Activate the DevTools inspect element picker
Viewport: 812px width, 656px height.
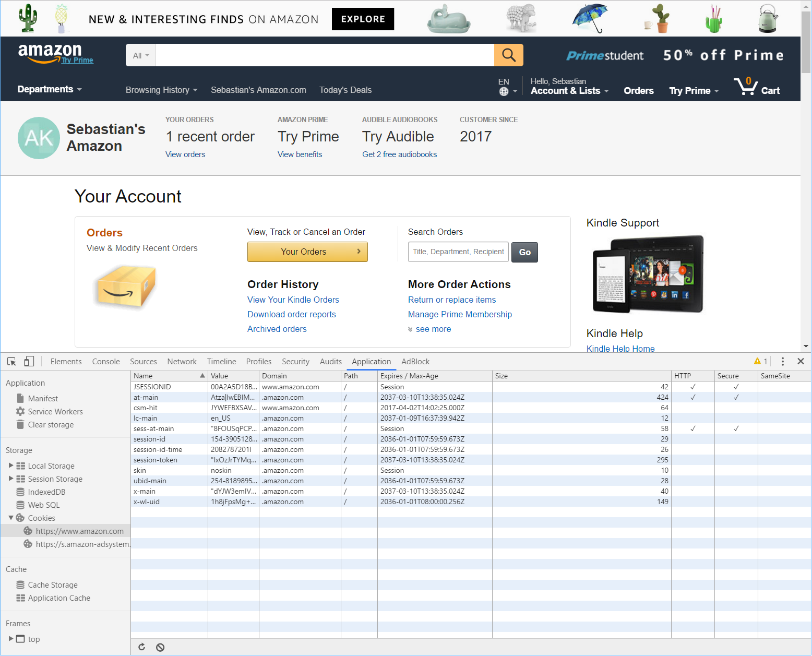point(11,361)
